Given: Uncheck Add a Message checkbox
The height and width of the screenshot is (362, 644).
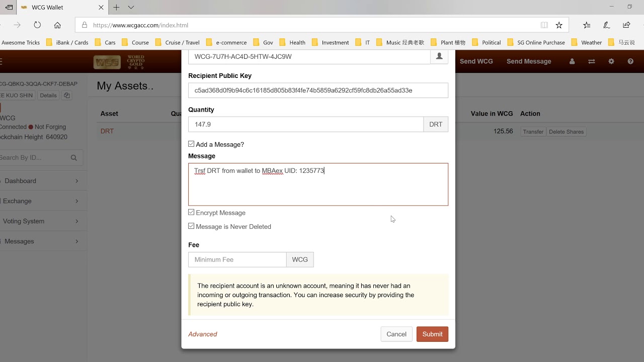Looking at the screenshot, I should pos(191,144).
